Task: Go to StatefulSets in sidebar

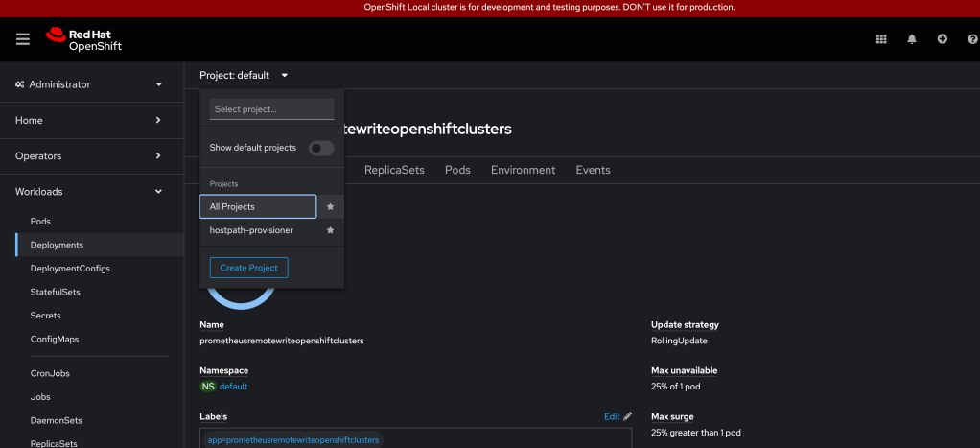Action: 55,293
